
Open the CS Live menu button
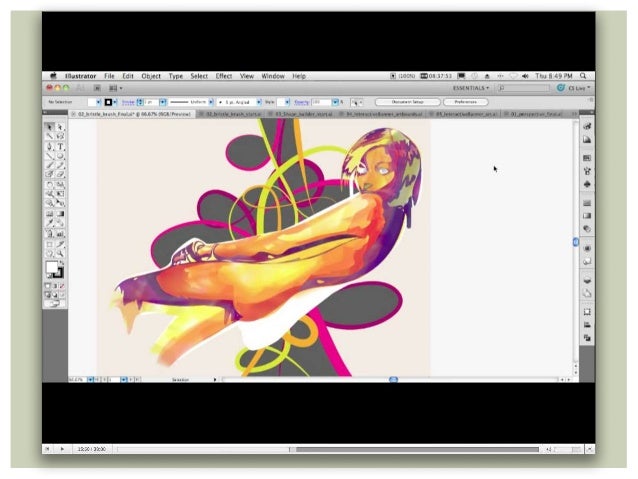[573, 88]
